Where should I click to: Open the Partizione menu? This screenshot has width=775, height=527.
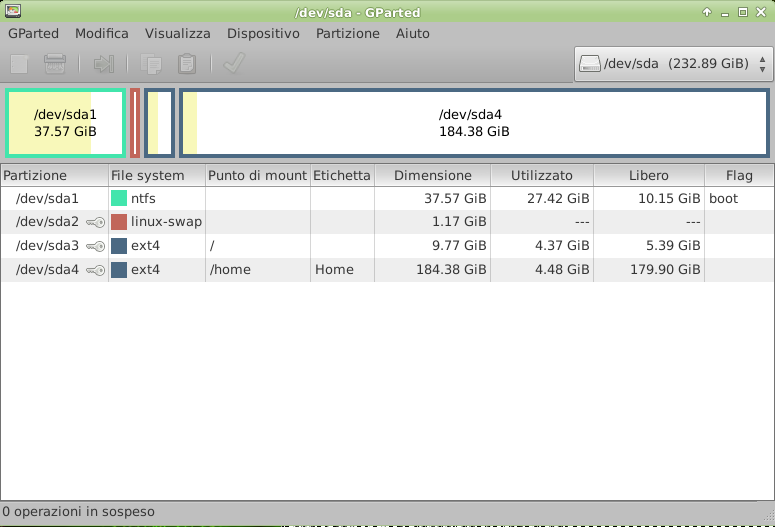tap(347, 33)
